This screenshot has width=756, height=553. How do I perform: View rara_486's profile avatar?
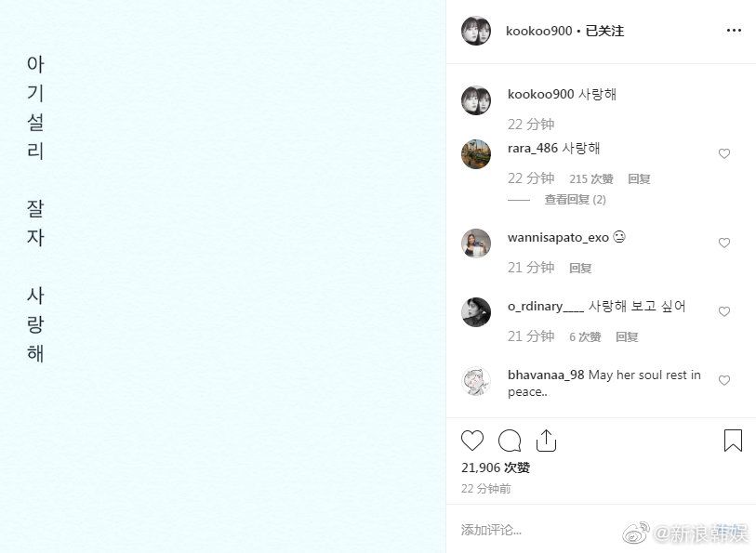[476, 154]
